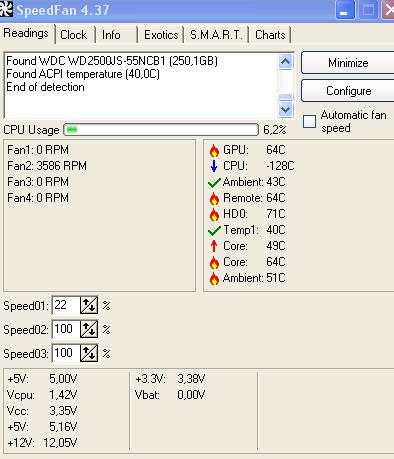This screenshot has height=459, width=394.
Task: Enable the Automatic fan speed checkbox
Action: click(309, 121)
